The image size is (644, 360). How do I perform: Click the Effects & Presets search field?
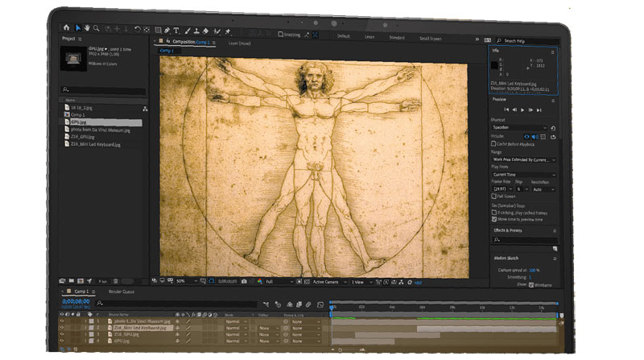[525, 239]
